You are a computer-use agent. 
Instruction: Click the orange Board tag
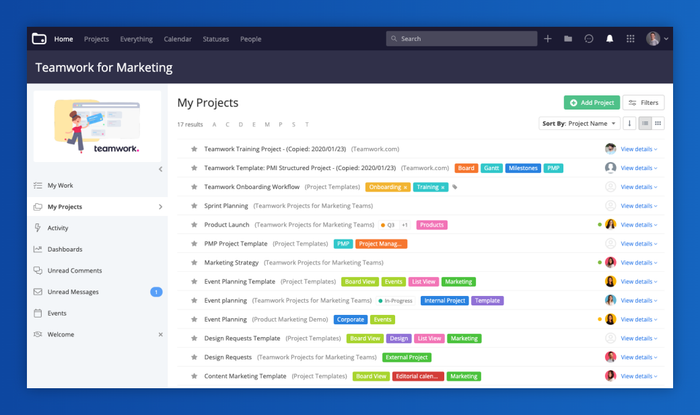pyautogui.click(x=466, y=168)
